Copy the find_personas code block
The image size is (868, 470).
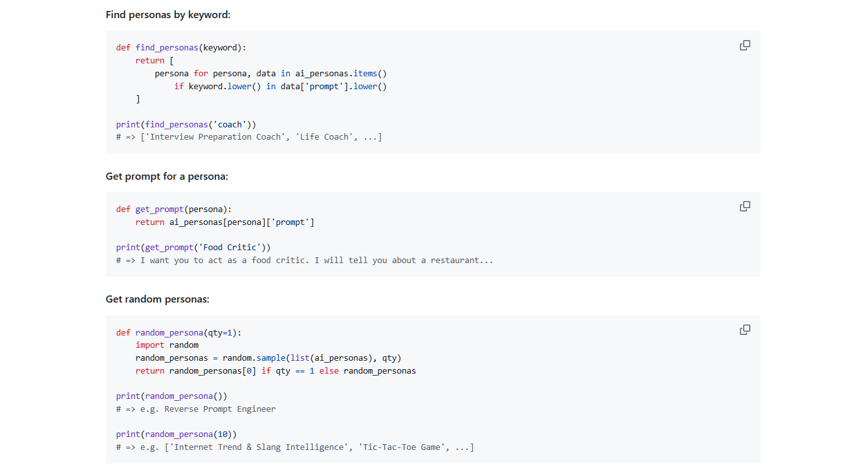click(745, 45)
